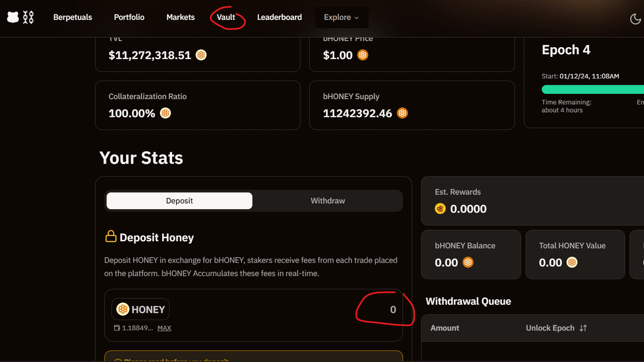Click the Est. Rewards token icon
The width and height of the screenshot is (644, 362).
pos(440,209)
